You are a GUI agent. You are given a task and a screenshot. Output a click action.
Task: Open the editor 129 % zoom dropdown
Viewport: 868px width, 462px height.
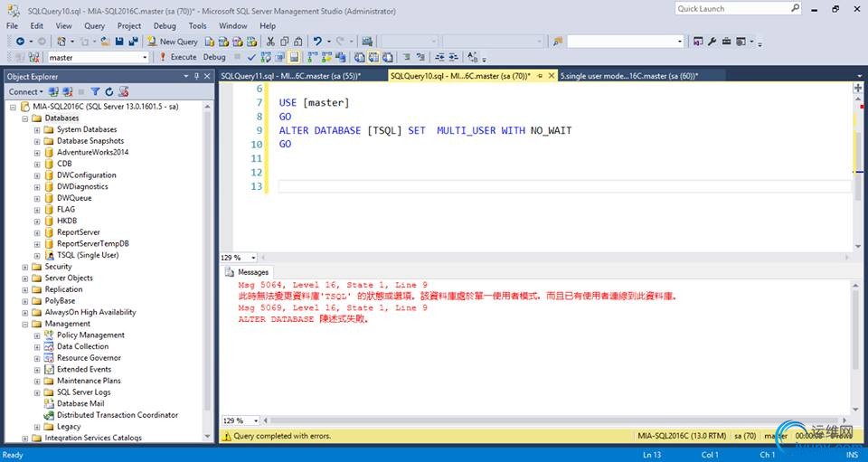(253, 258)
